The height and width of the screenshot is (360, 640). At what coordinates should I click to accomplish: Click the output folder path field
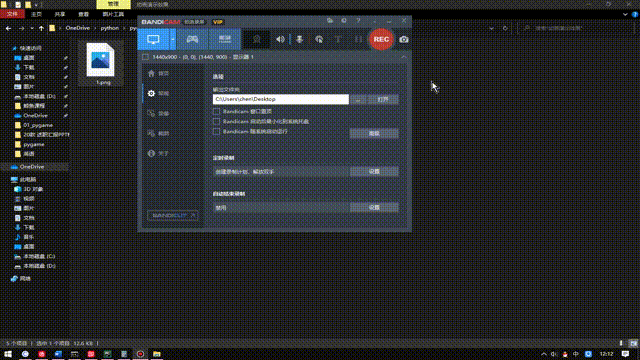(x=281, y=99)
